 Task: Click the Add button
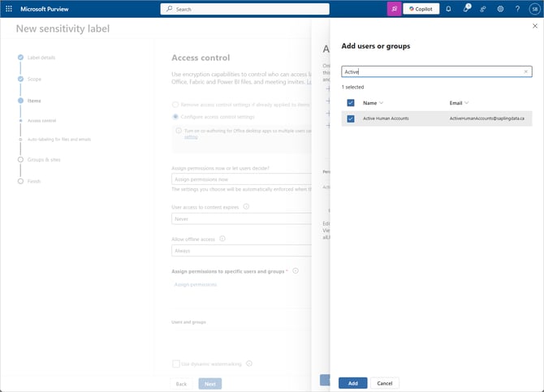[x=352, y=383]
